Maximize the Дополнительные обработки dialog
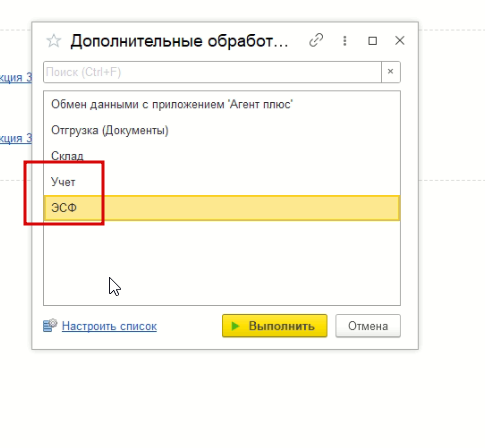Viewport: 485px width, 448px height. [x=372, y=41]
